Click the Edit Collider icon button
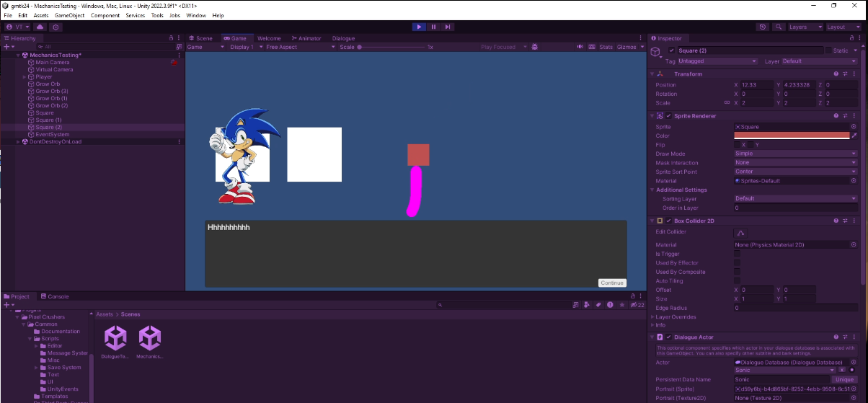The image size is (868, 403). pyautogui.click(x=740, y=232)
